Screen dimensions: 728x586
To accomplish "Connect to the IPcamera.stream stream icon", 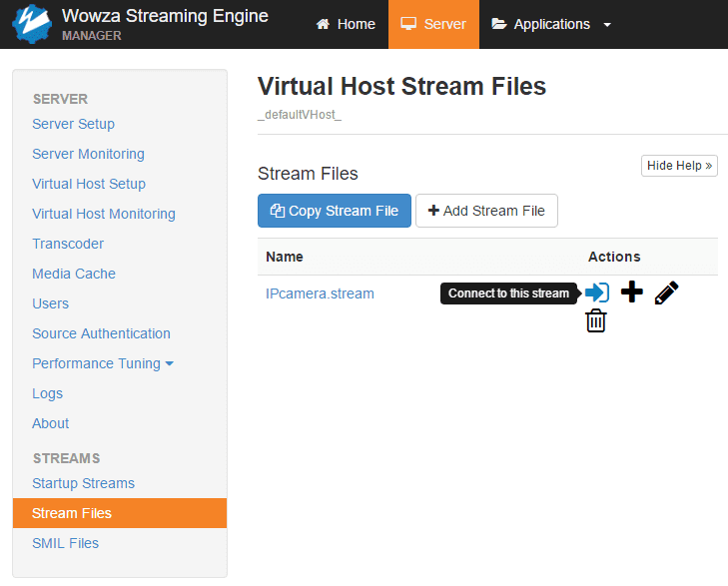I will (596, 293).
